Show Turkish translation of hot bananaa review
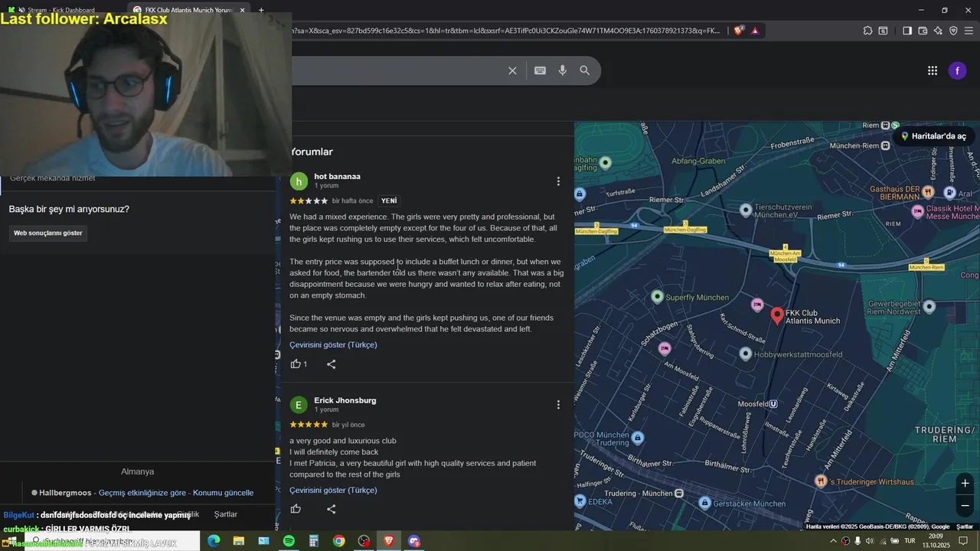This screenshot has width=980, height=551. pos(333,345)
